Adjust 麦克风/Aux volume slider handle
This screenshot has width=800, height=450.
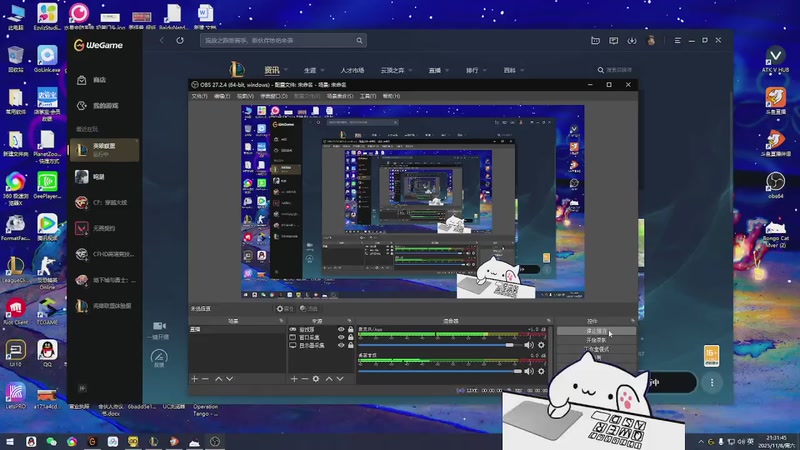tap(509, 345)
